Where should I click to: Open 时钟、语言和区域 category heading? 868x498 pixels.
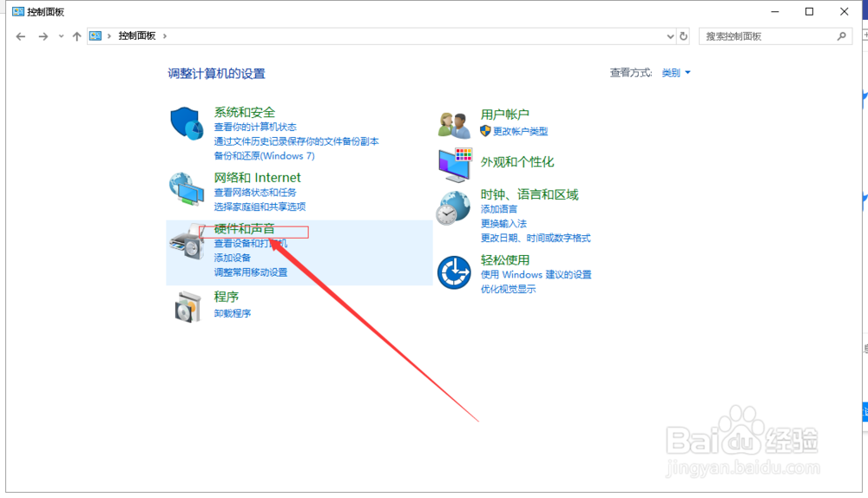529,194
